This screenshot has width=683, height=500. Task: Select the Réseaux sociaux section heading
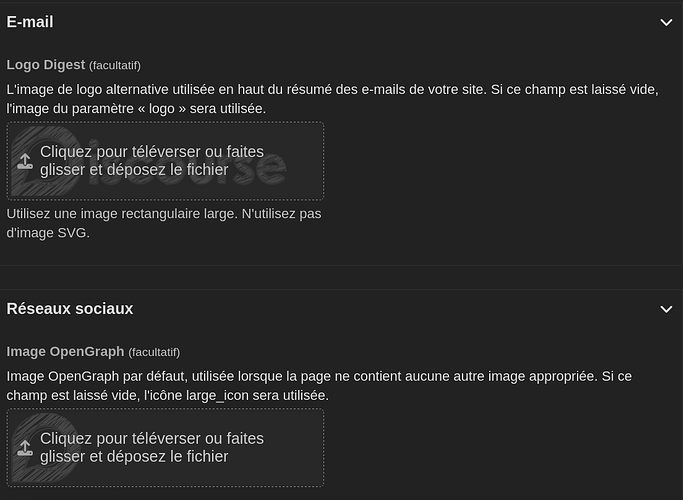tap(70, 309)
